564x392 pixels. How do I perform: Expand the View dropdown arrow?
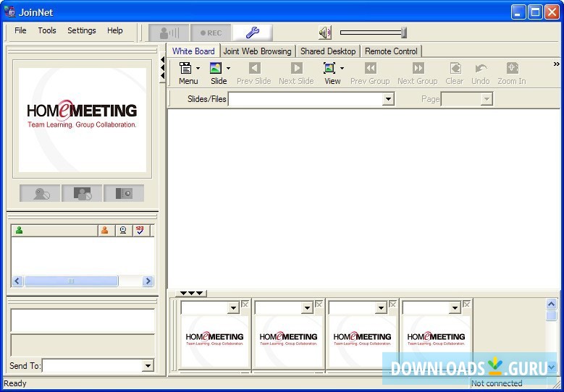point(342,68)
